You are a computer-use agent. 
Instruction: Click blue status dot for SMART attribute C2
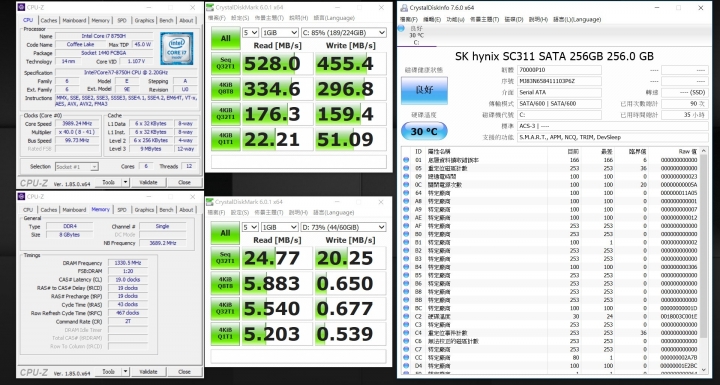pyautogui.click(x=406, y=317)
